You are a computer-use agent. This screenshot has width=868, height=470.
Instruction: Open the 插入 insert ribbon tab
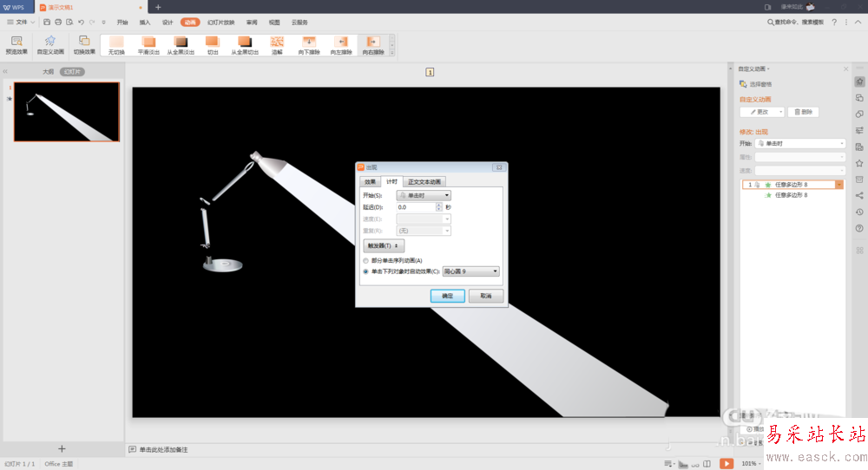point(145,23)
